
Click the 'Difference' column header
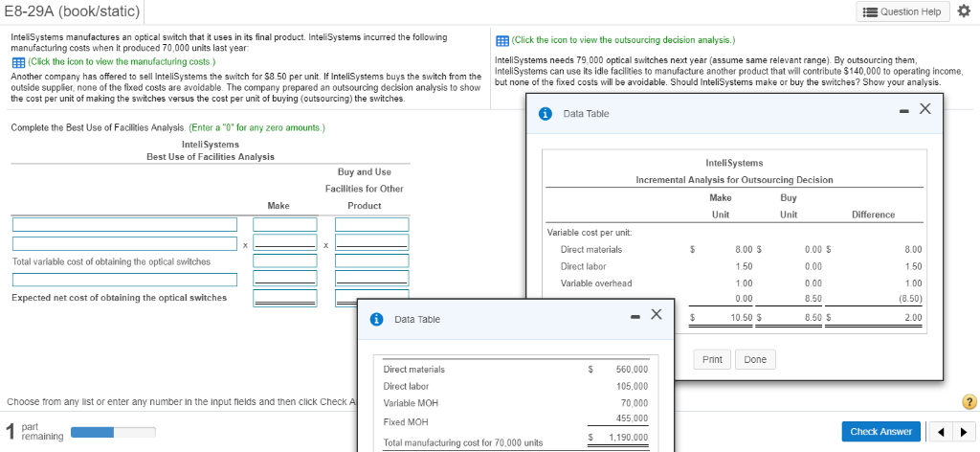[x=873, y=215]
